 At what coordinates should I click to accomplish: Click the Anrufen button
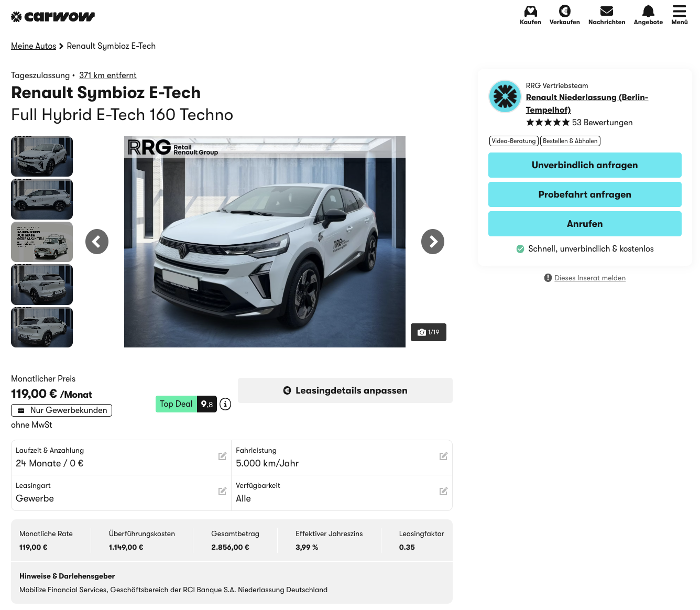coord(585,224)
